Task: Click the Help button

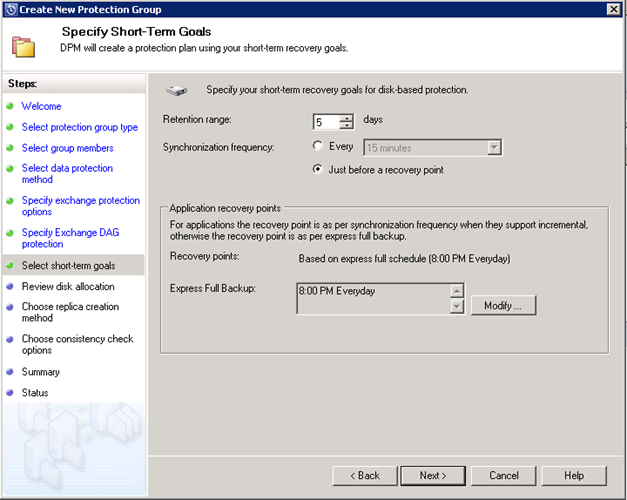Action: 573,475
